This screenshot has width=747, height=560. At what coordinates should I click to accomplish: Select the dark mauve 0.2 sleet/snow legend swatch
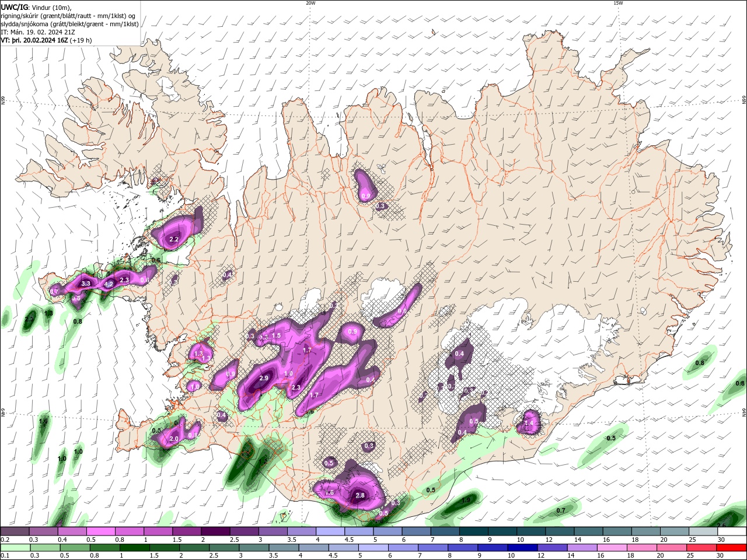(x=15, y=531)
